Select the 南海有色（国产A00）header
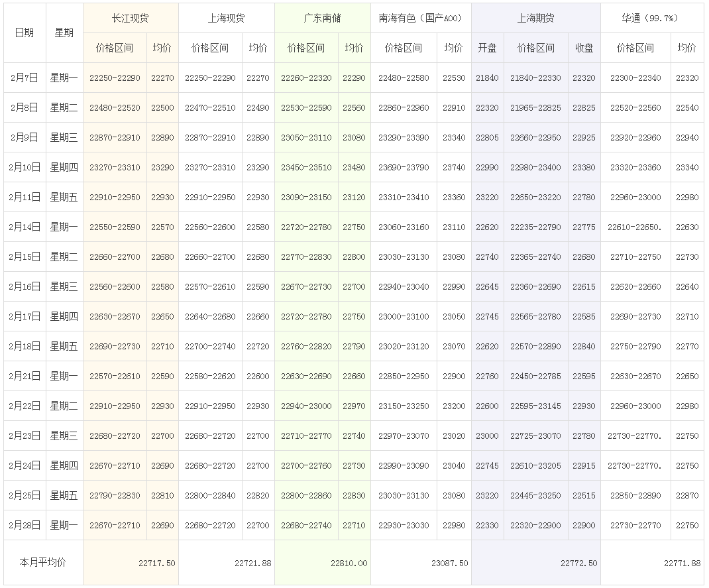The height and width of the screenshot is (588, 709). [x=420, y=19]
